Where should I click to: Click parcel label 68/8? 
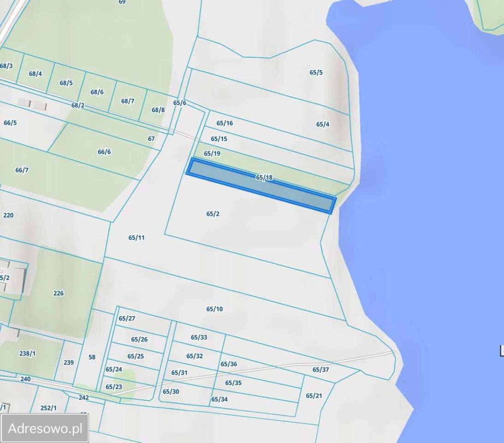(158, 110)
